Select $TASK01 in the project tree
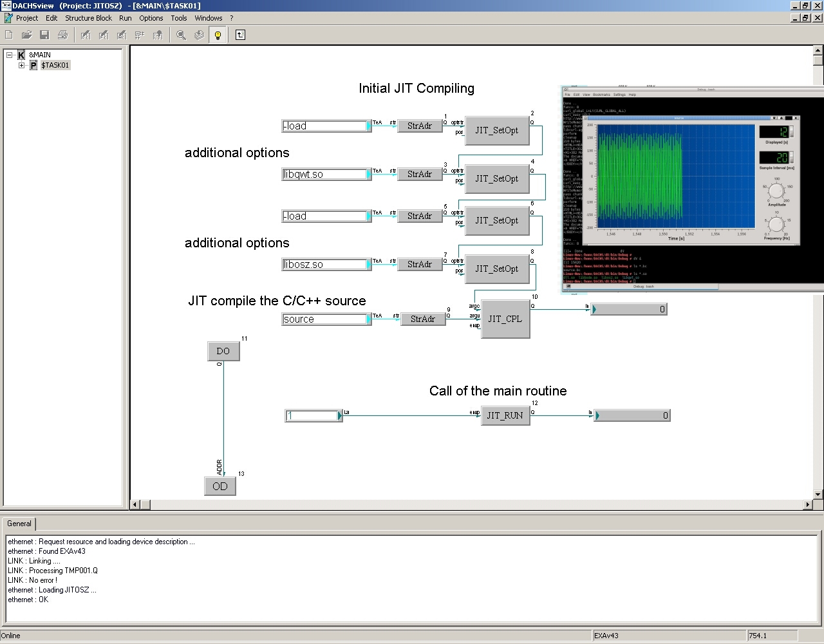Viewport: 824px width, 644px height. 55,65
